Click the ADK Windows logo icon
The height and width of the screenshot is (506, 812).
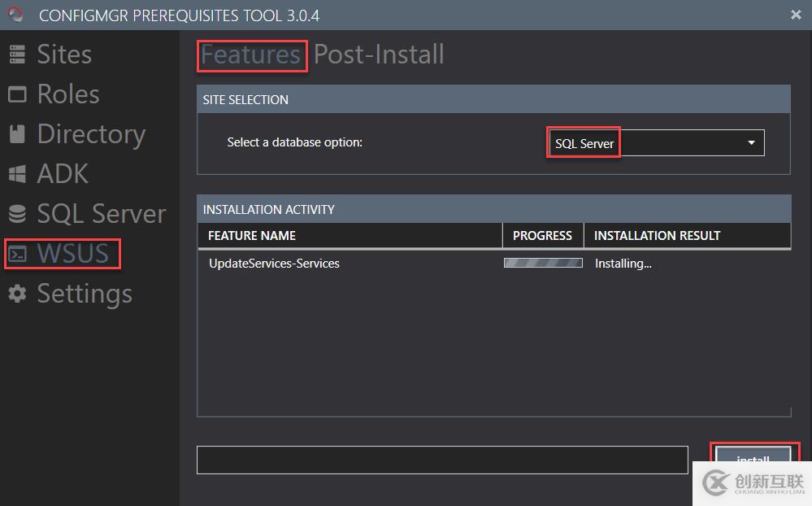pos(17,173)
